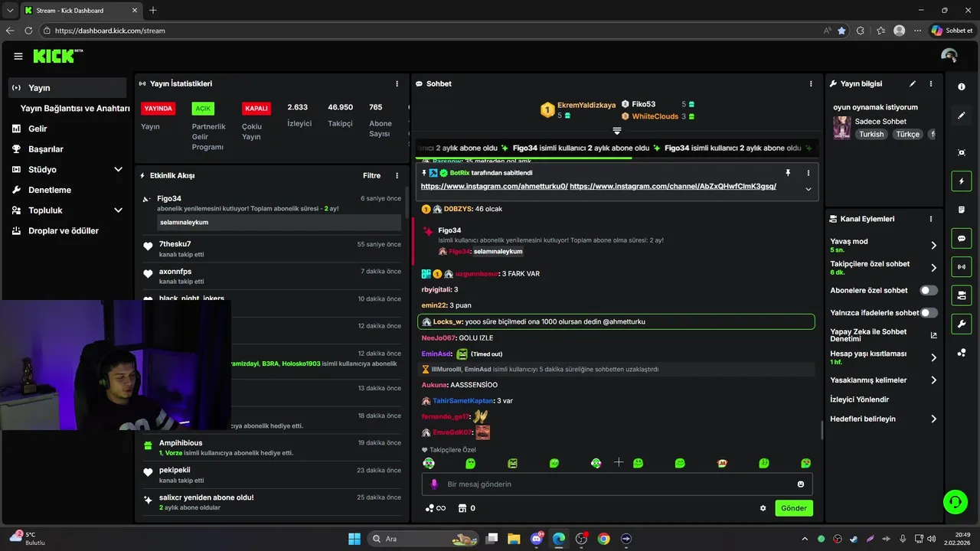Open the instagram.com/ahmetturku0 link
The height and width of the screenshot is (551, 980).
[x=494, y=186]
